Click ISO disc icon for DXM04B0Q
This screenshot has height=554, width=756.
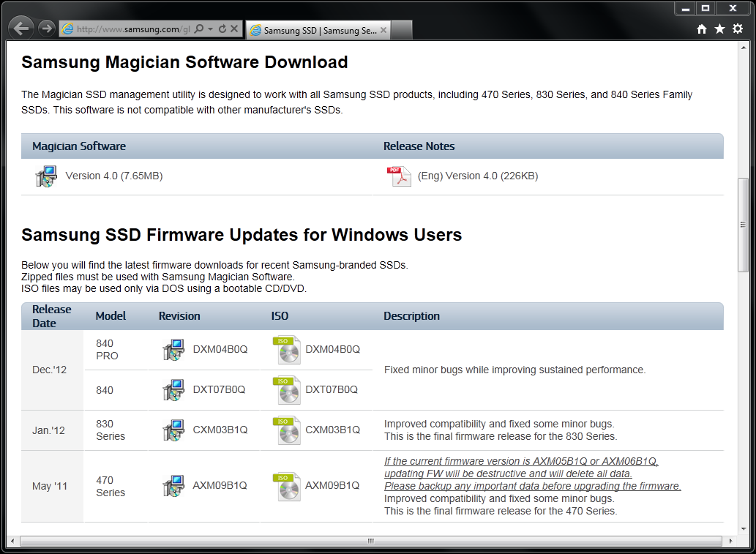(x=286, y=350)
